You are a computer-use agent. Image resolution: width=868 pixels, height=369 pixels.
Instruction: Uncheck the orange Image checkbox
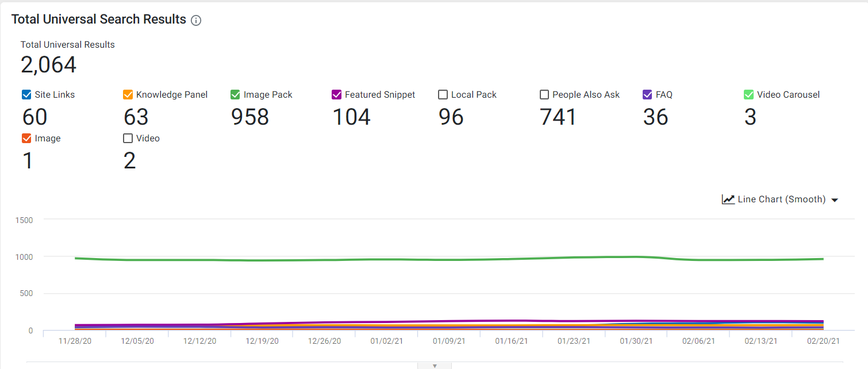coord(26,139)
